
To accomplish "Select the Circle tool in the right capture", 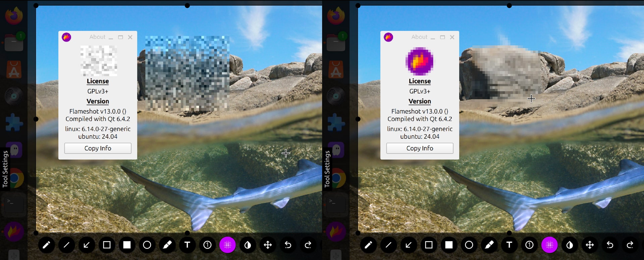I will coord(469,245).
